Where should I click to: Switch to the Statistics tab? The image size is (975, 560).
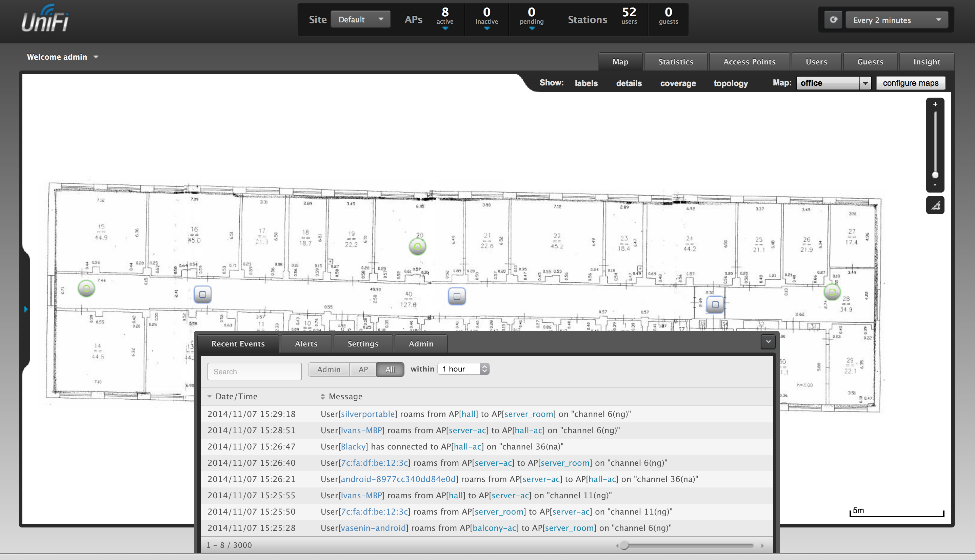click(x=675, y=62)
